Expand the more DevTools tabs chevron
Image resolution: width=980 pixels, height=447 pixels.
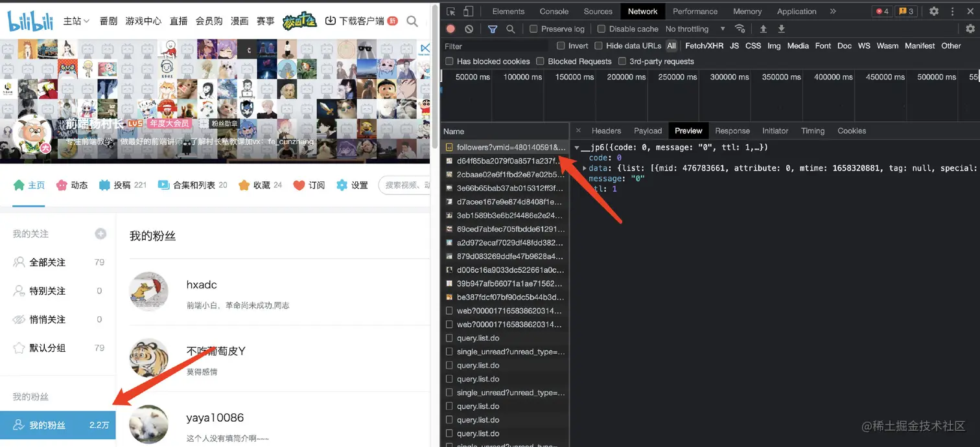pos(833,11)
